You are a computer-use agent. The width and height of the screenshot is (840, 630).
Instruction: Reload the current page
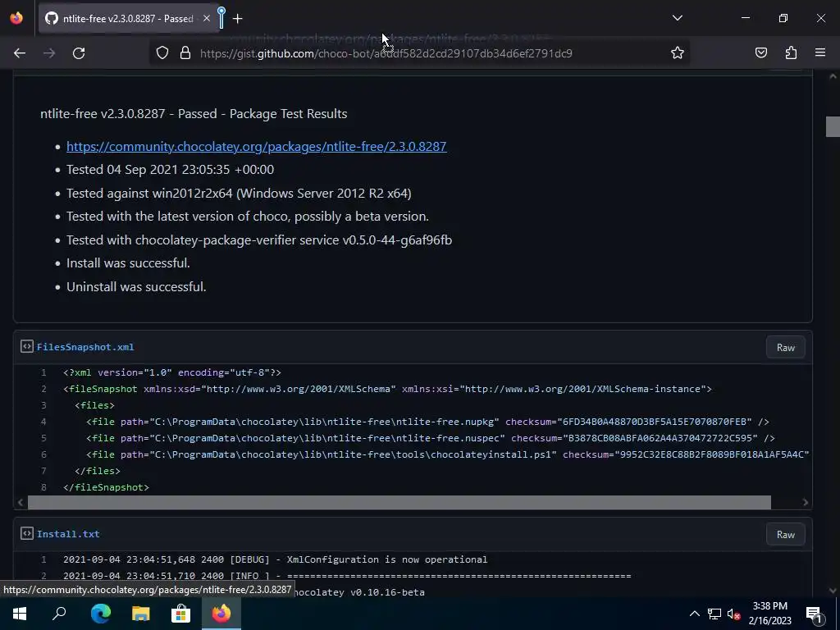coord(79,53)
